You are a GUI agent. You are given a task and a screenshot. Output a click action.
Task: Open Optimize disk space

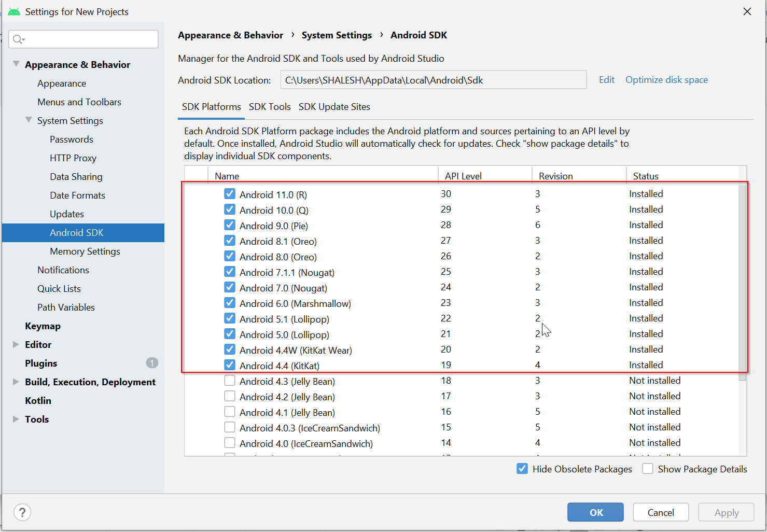666,79
